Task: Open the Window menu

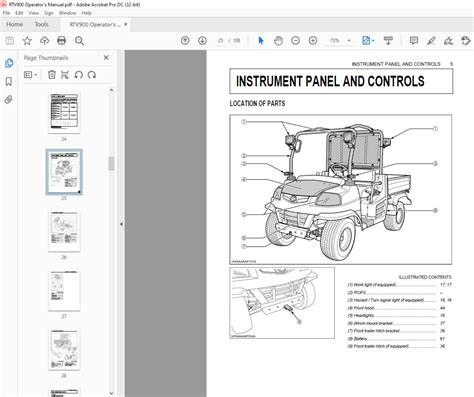Action: [67, 13]
